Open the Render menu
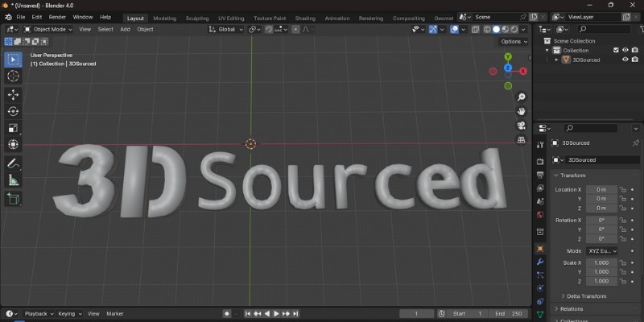644x322 pixels. click(x=57, y=17)
